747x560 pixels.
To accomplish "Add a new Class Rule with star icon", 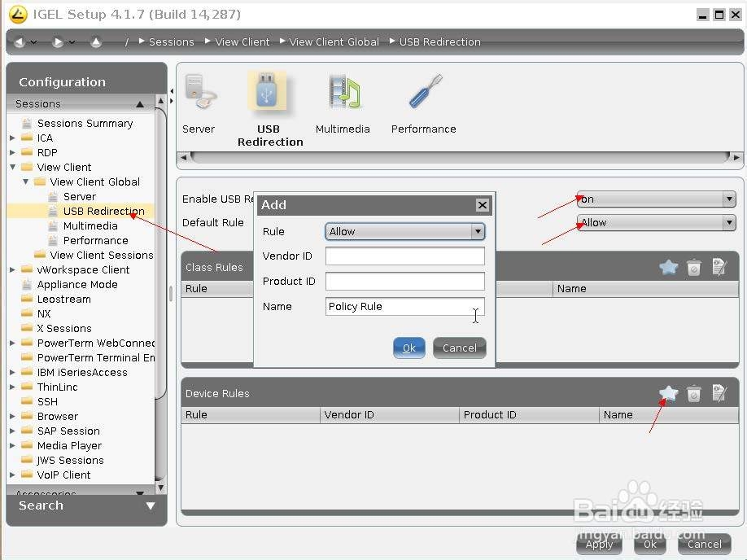I will point(668,267).
